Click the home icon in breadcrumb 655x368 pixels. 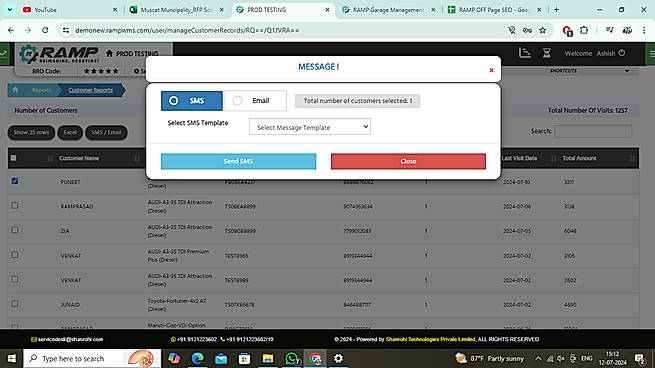pos(15,90)
